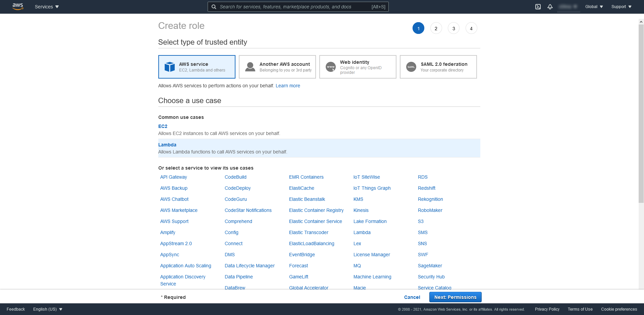Select Amplify service
This screenshot has width=644, height=315.
pyautogui.click(x=168, y=232)
